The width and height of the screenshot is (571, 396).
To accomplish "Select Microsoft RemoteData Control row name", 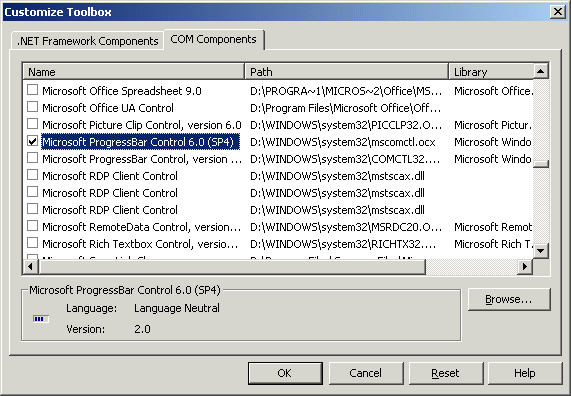I will 141,227.
